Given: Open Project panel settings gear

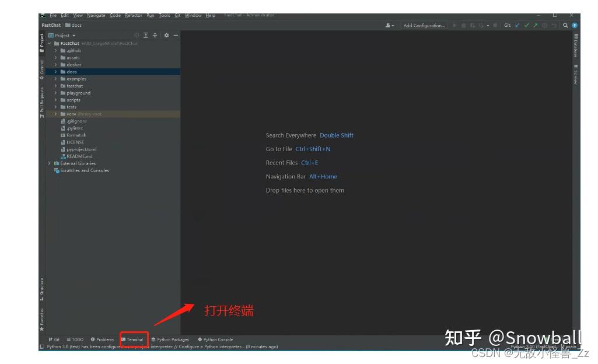Looking at the screenshot, I should [x=166, y=35].
